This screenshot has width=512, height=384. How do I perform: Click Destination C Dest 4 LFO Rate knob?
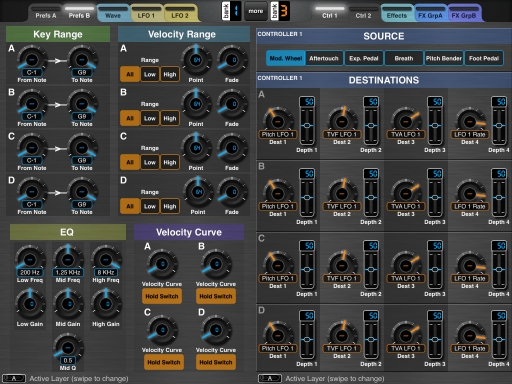470,266
